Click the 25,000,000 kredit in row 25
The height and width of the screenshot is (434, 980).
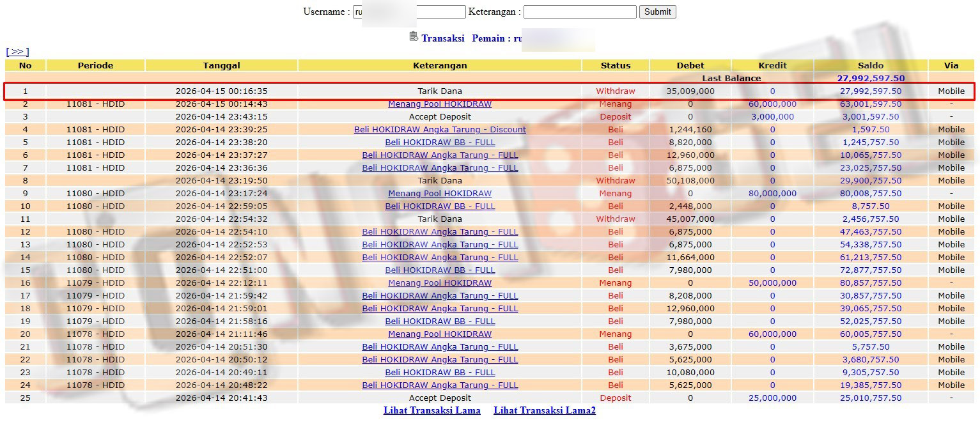(x=772, y=398)
